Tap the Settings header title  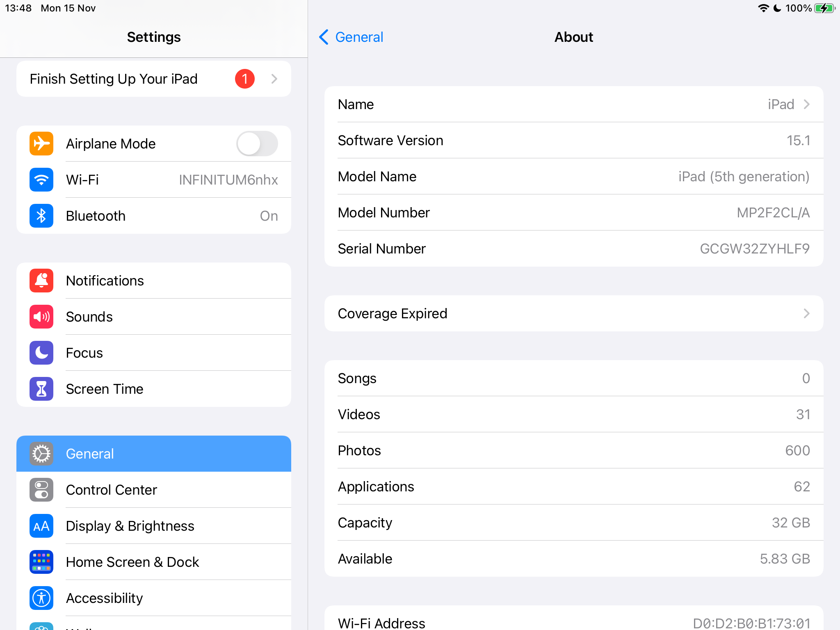click(154, 37)
